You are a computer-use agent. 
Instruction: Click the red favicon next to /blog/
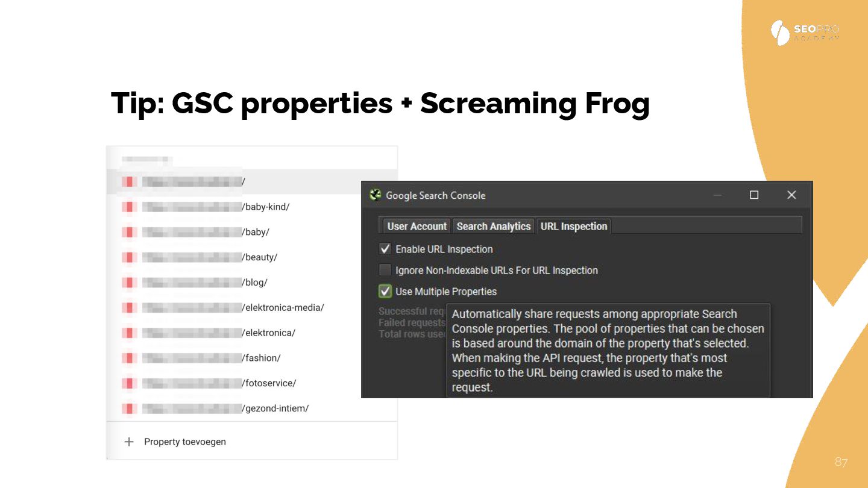click(129, 283)
